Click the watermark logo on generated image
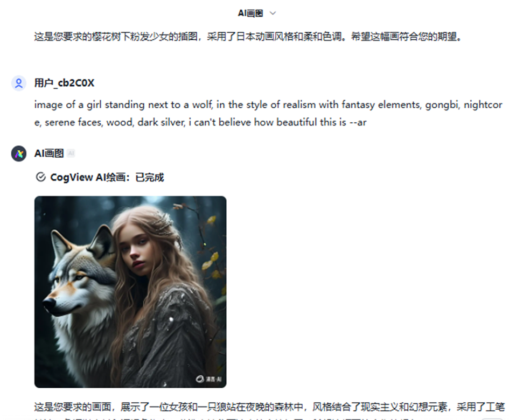509x420 pixels. [209, 379]
